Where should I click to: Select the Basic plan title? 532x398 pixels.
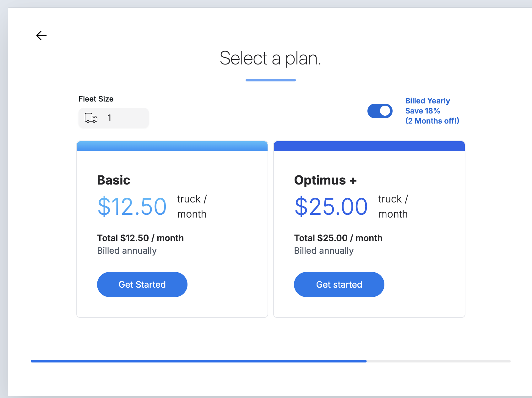[114, 180]
